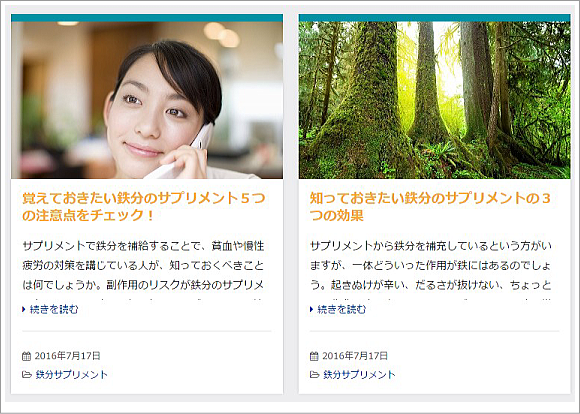580x414 pixels.
Task: Click the folder icon in the right card
Action: (314, 375)
